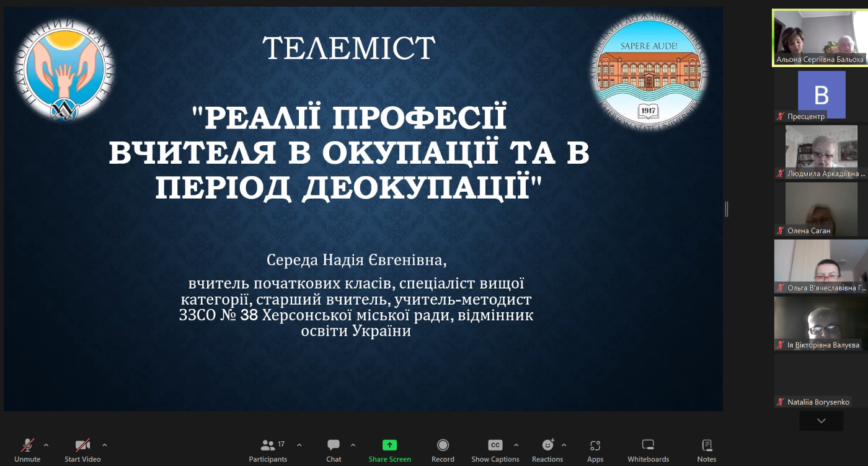The height and width of the screenshot is (466, 868).
Task: Select Ія Вікторівна Валуєва's video tile
Action: 820,323
